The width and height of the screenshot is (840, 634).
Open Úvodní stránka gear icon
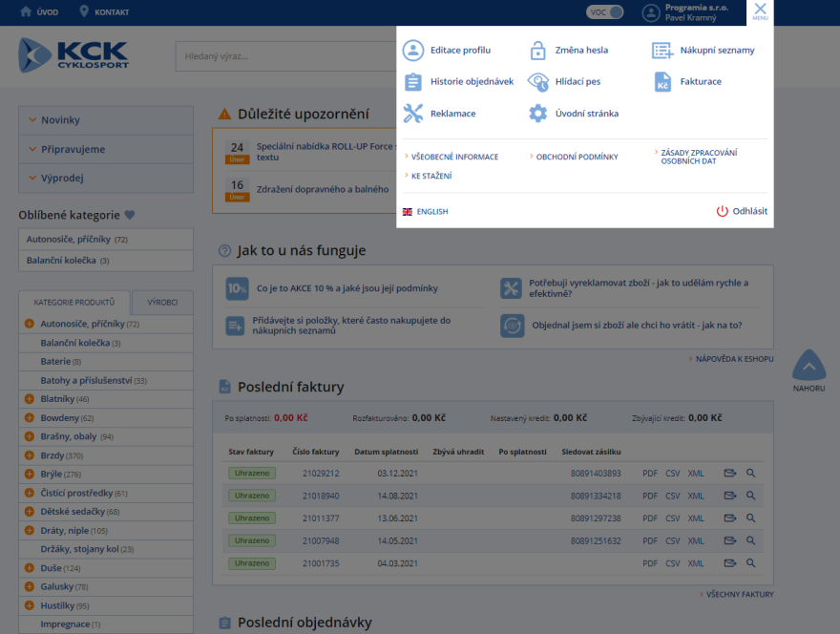click(537, 114)
